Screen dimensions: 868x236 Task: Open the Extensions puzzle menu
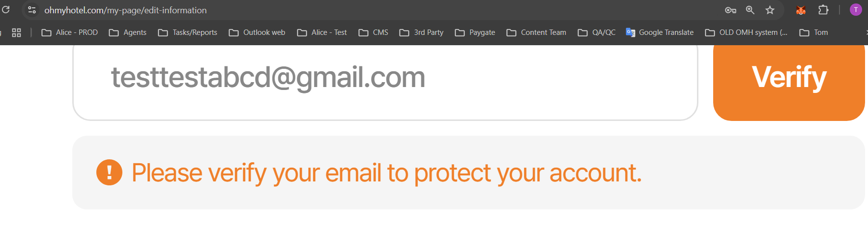(x=823, y=10)
